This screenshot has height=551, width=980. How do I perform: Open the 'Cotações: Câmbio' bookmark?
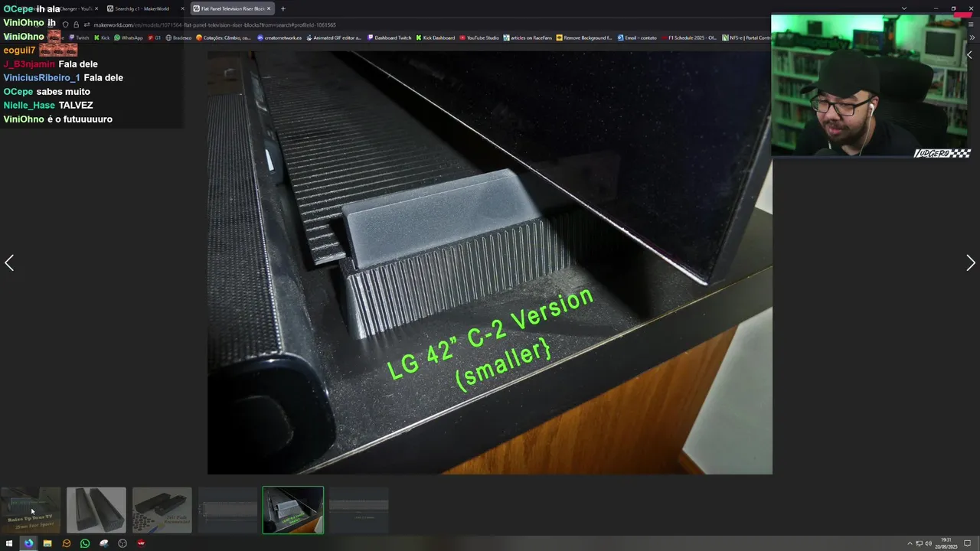[224, 37]
